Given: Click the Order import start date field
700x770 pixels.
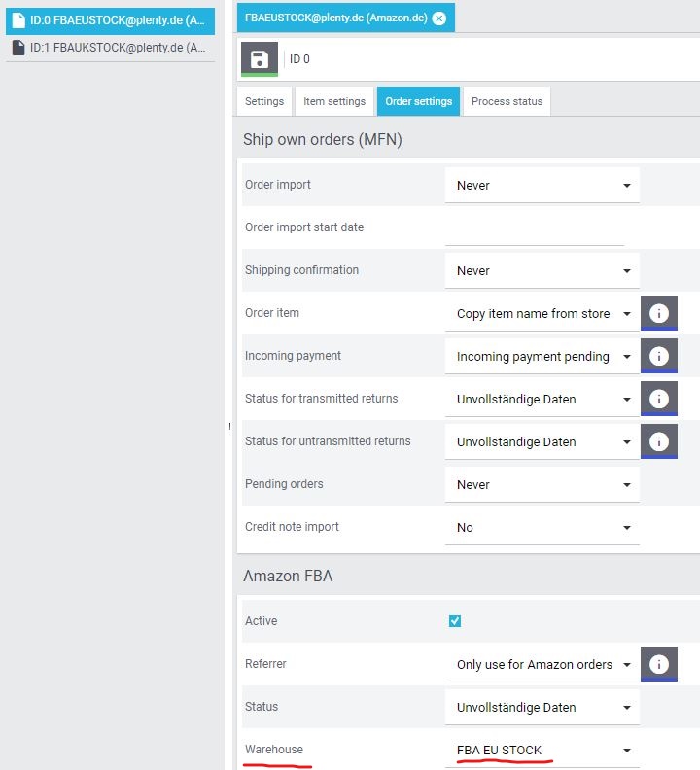Looking at the screenshot, I should 534,229.
